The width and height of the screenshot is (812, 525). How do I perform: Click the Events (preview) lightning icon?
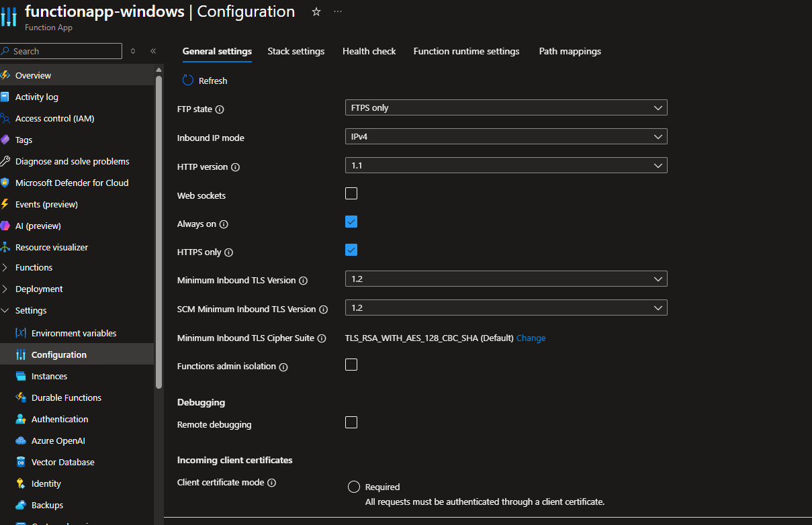click(5, 204)
